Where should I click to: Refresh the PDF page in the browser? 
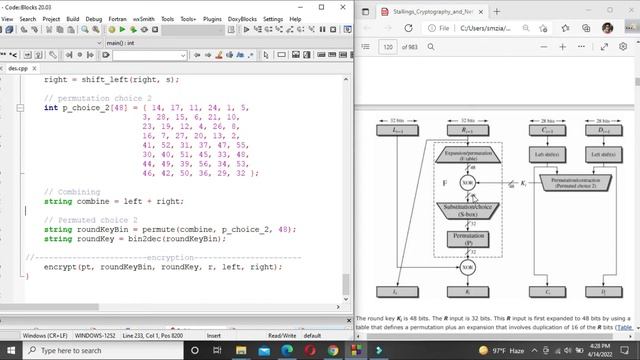409,28
